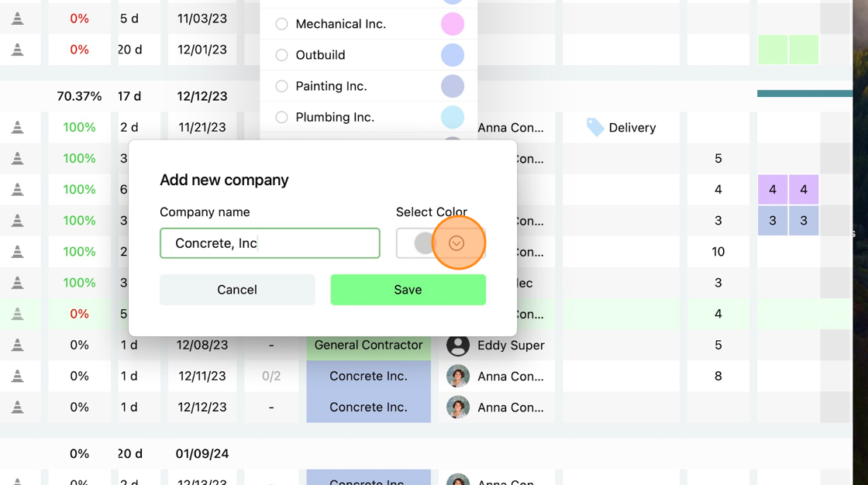Screen dimensions: 868x485
Task: Click Anna Con avatar in 12/12/23 row
Action: point(458,407)
